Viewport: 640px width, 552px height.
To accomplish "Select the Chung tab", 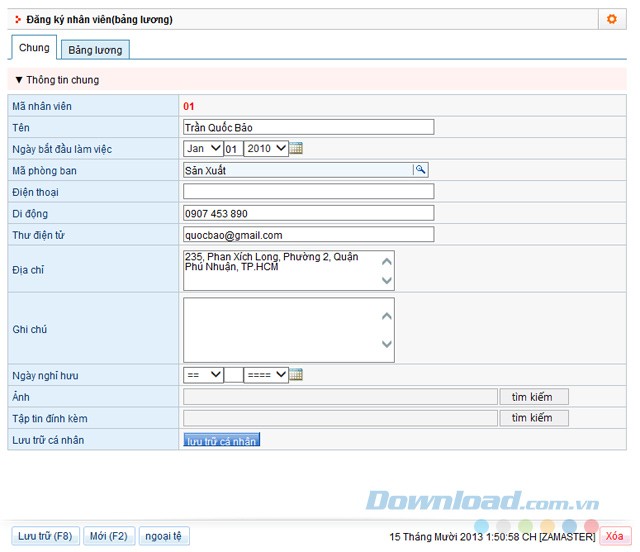I will (x=34, y=48).
